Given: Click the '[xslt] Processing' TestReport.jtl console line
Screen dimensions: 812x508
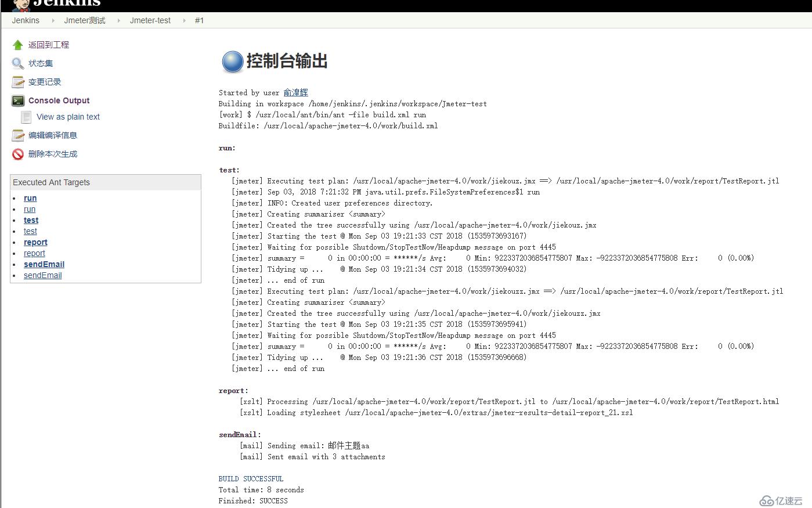Looking at the screenshot, I should (x=509, y=402).
